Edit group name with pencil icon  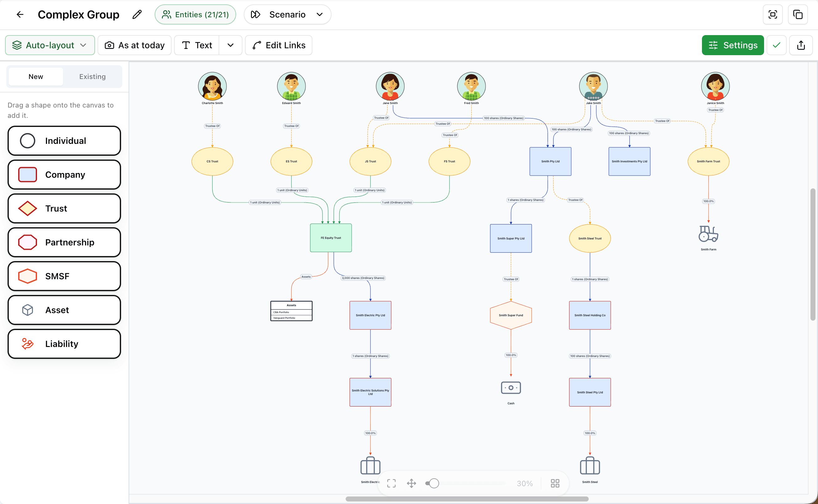click(137, 15)
